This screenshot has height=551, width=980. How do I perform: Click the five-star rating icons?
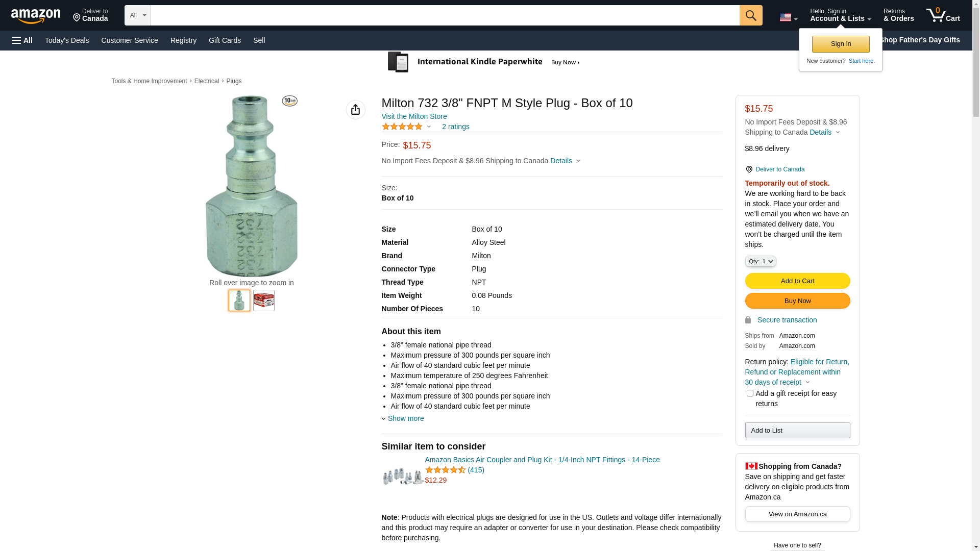click(402, 127)
